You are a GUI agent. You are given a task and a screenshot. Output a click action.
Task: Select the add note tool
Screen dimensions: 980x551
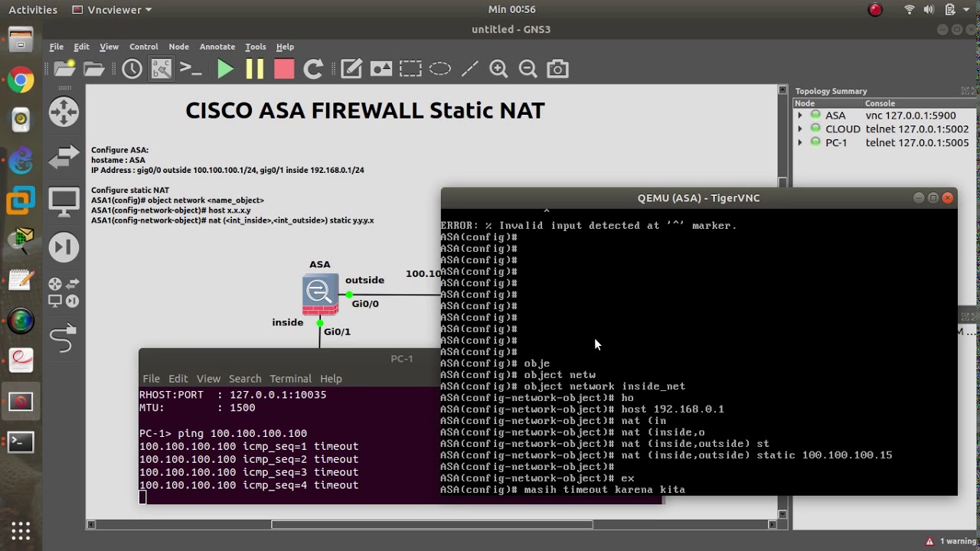(351, 70)
